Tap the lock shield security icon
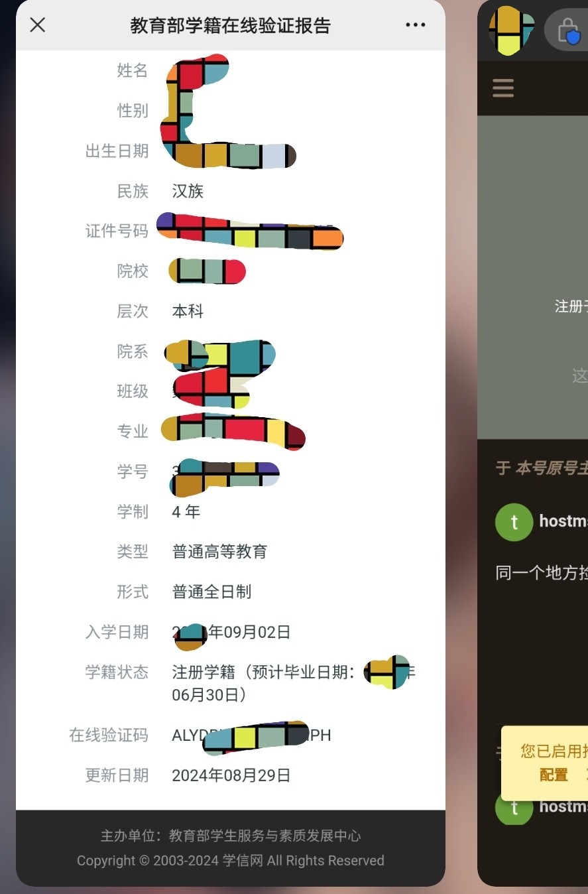Viewport: 588px width, 894px height. tap(569, 31)
